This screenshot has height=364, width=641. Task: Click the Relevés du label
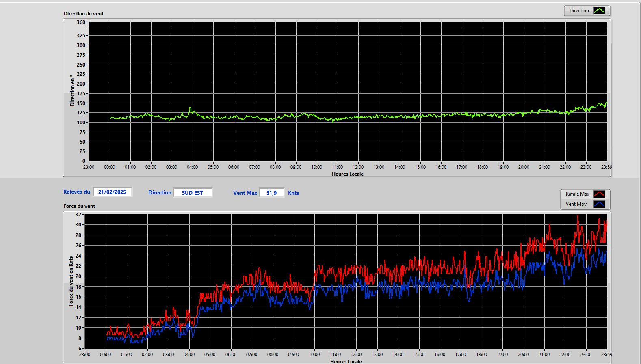(77, 192)
